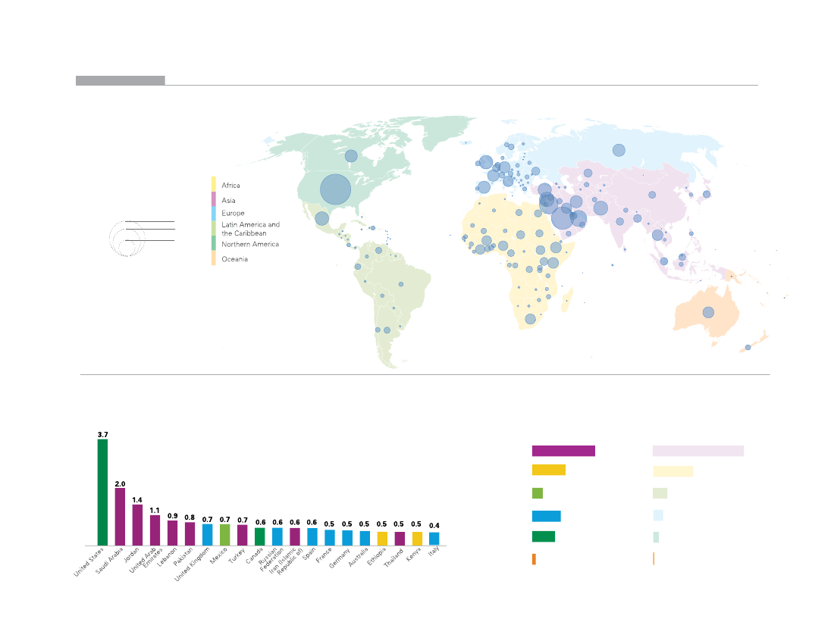Select the Oceania legend label
Viewport: 834px width, 644px height.
235,259
